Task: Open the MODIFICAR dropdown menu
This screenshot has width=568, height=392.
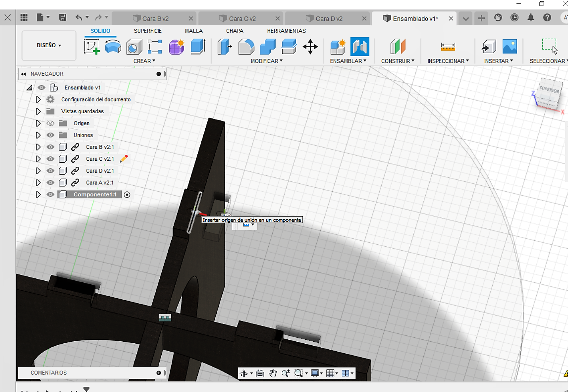Action: (266, 61)
